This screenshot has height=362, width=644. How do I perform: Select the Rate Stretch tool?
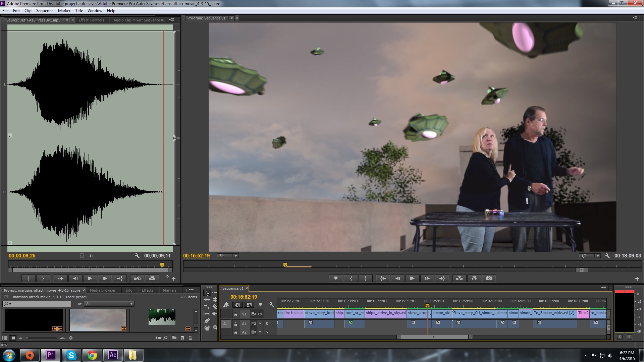(207, 307)
